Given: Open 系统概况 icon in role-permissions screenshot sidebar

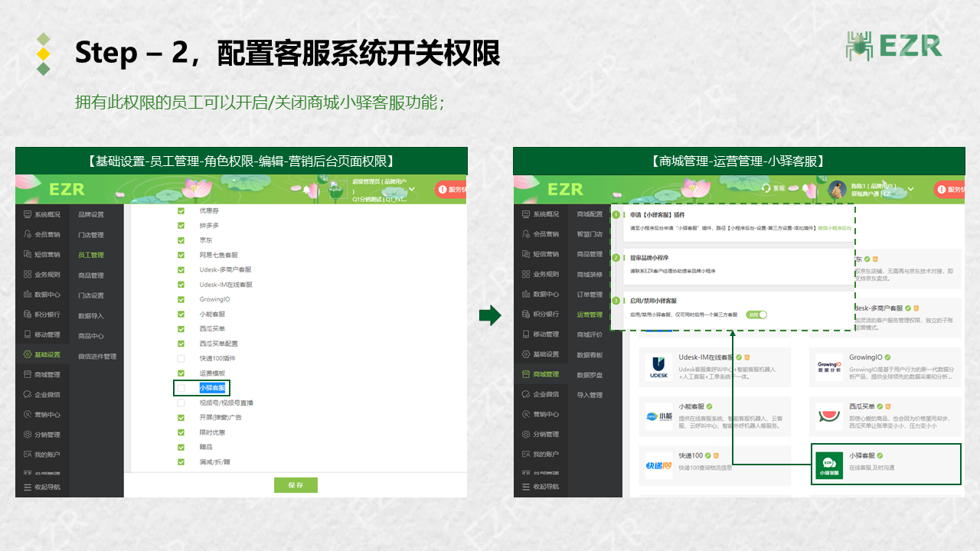Looking at the screenshot, I should point(28,214).
